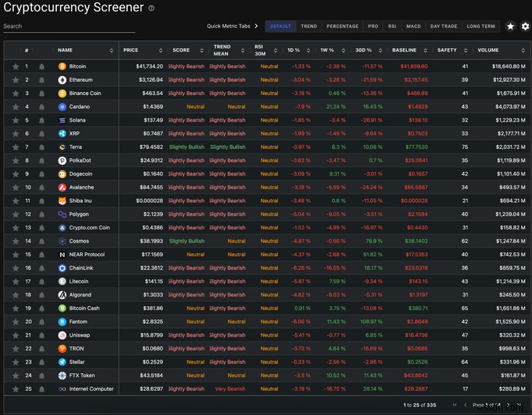
Task: Switch to the MACD metric tab
Action: (x=413, y=26)
